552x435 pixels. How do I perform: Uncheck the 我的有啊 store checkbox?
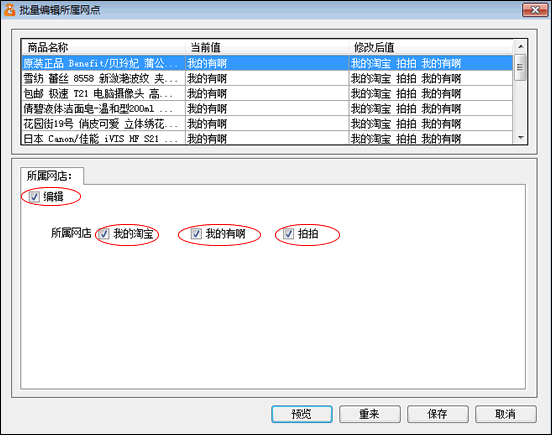coord(196,234)
